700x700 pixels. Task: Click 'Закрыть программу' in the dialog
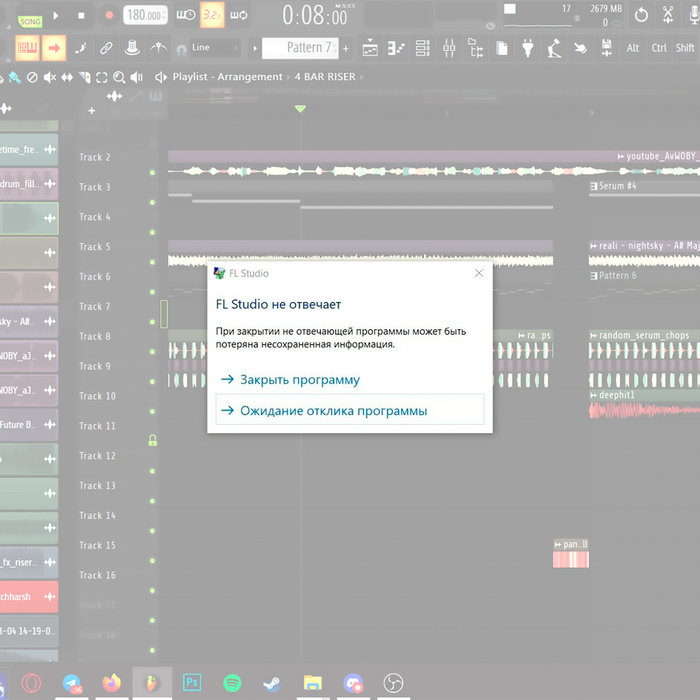tap(299, 380)
